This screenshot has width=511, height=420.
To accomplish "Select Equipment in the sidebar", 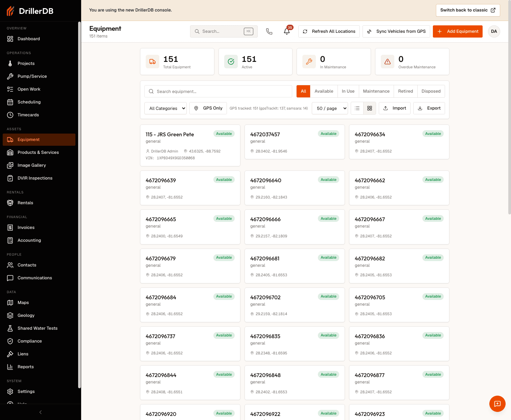I will (39, 140).
